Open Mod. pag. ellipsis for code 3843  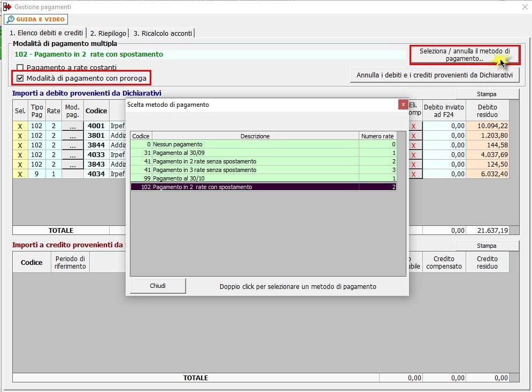73,164
